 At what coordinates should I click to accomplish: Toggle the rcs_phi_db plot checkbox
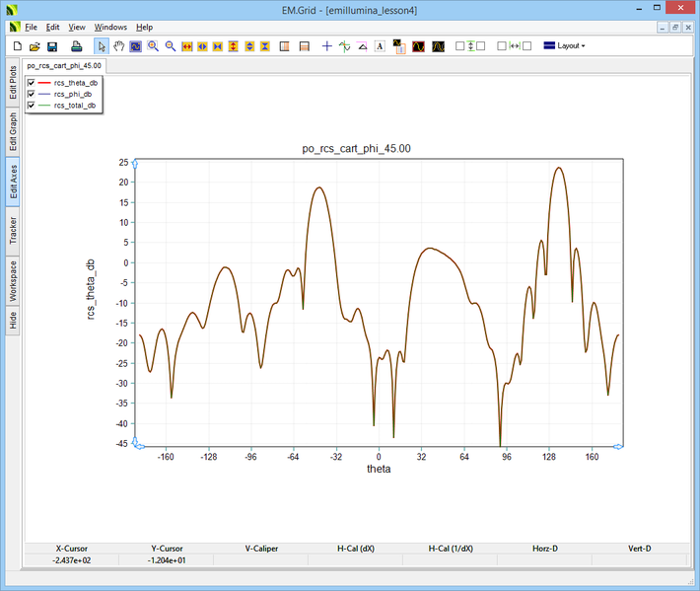point(32,94)
